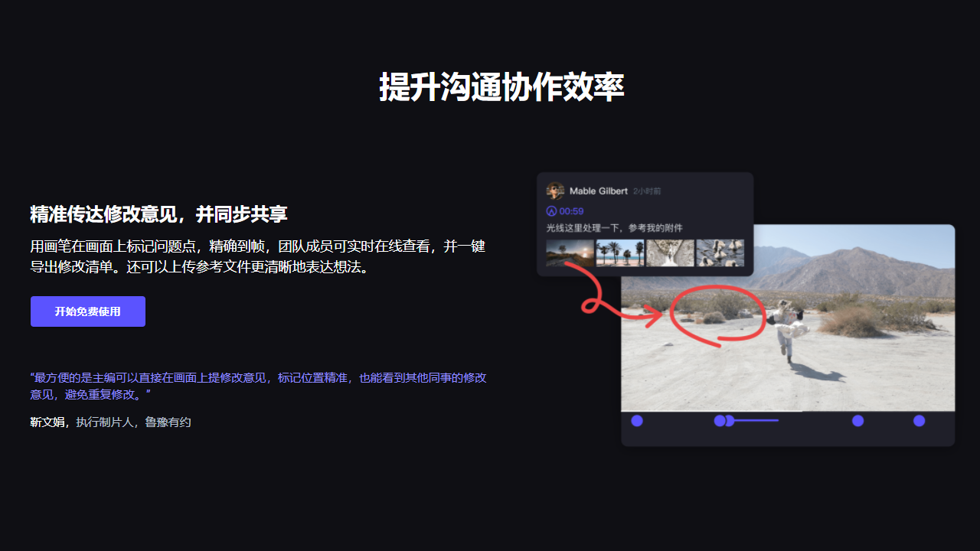Screen dimensions: 980x551
Task: Click the purple testimonial quote beginning 最方便的是主编
Action: (259, 386)
